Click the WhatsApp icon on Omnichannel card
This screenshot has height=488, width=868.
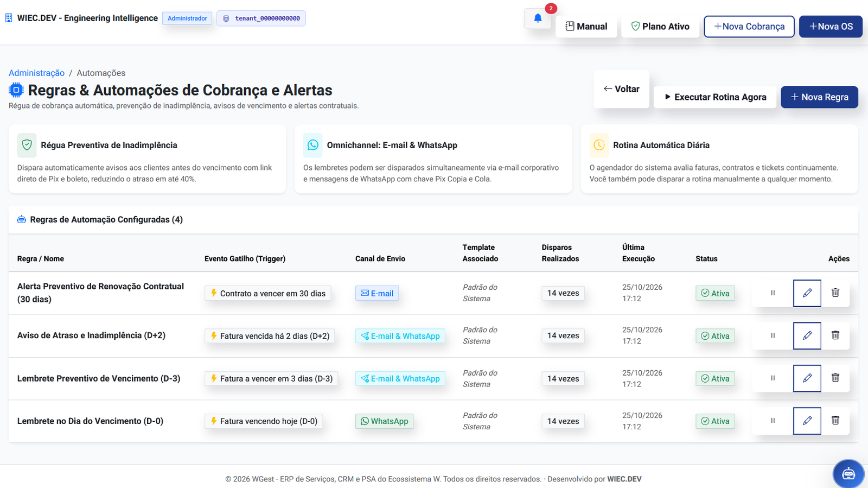pos(313,145)
